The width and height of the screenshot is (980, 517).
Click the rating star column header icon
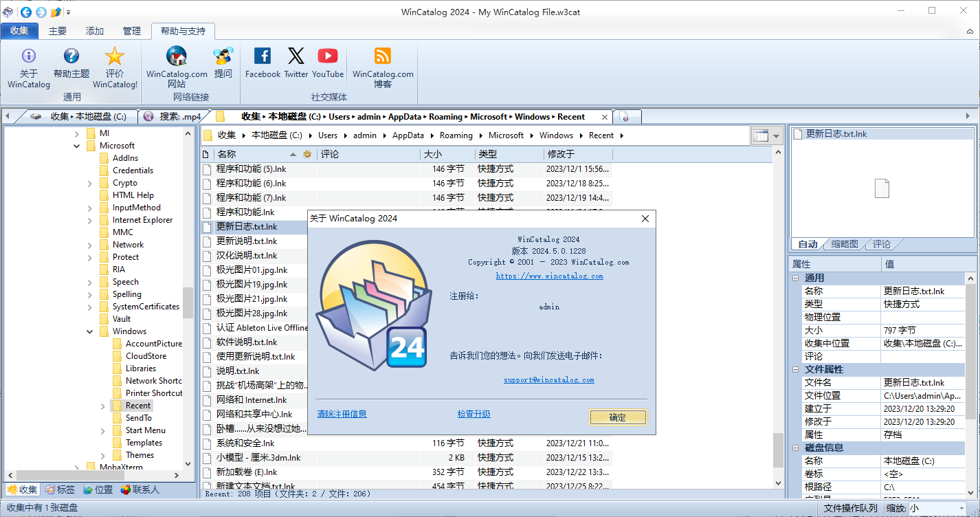tap(307, 154)
